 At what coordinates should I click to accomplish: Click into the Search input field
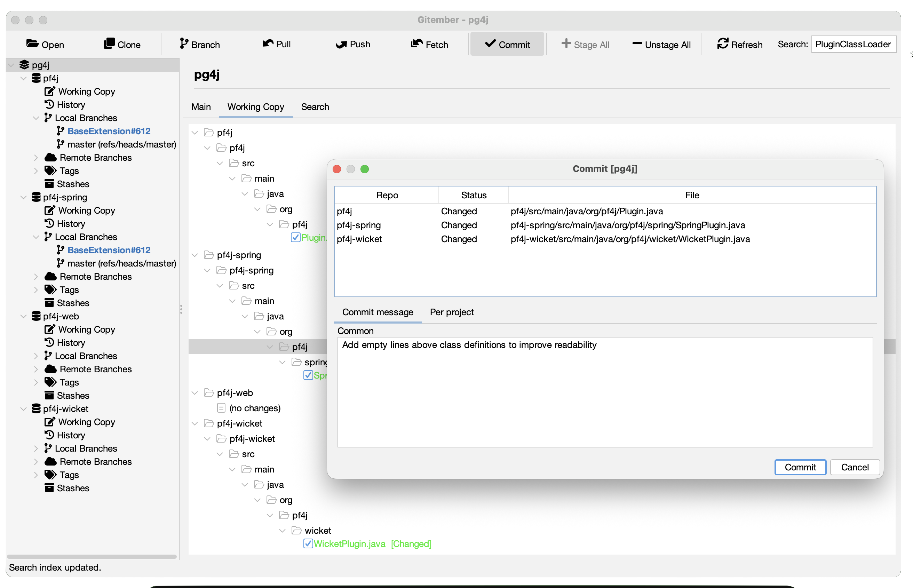tap(854, 44)
